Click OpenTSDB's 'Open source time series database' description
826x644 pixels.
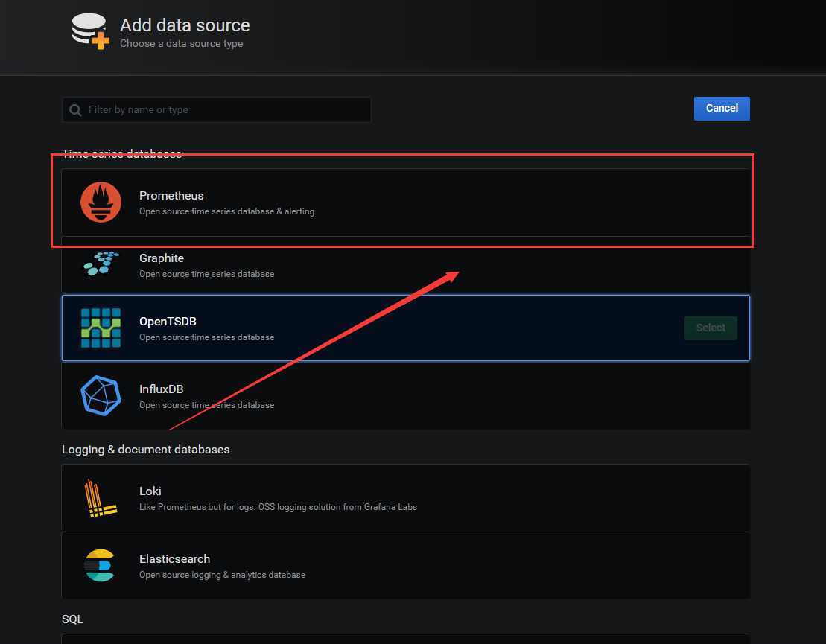(x=206, y=337)
